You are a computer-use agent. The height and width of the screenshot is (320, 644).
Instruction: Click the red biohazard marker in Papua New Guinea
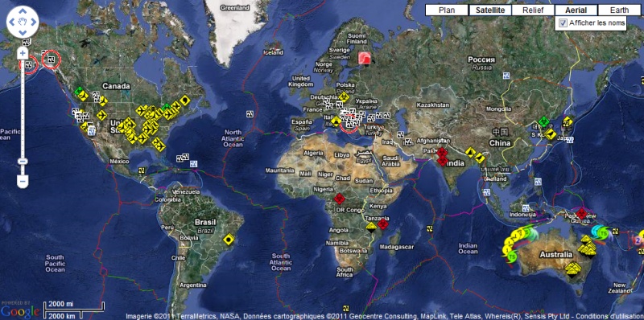[x=581, y=213]
